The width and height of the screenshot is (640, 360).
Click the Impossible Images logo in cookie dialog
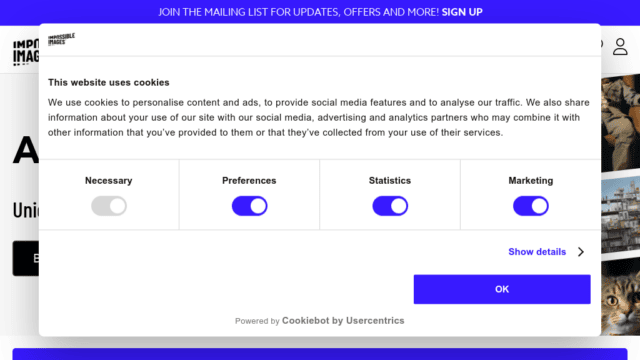(x=61, y=40)
